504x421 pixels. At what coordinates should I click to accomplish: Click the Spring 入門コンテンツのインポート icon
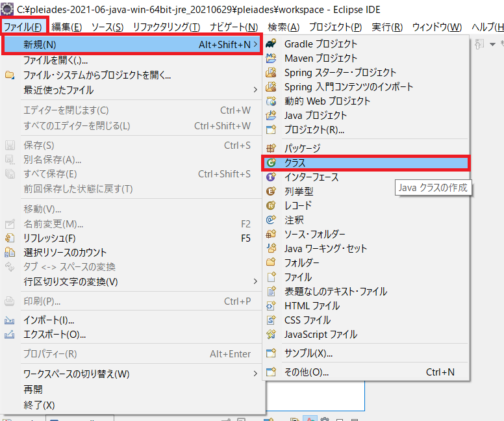(271, 87)
